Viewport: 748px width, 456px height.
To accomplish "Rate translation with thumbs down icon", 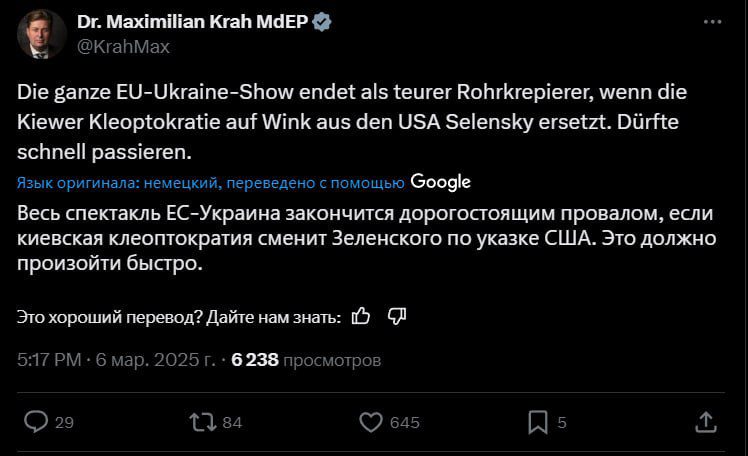I will [396, 316].
